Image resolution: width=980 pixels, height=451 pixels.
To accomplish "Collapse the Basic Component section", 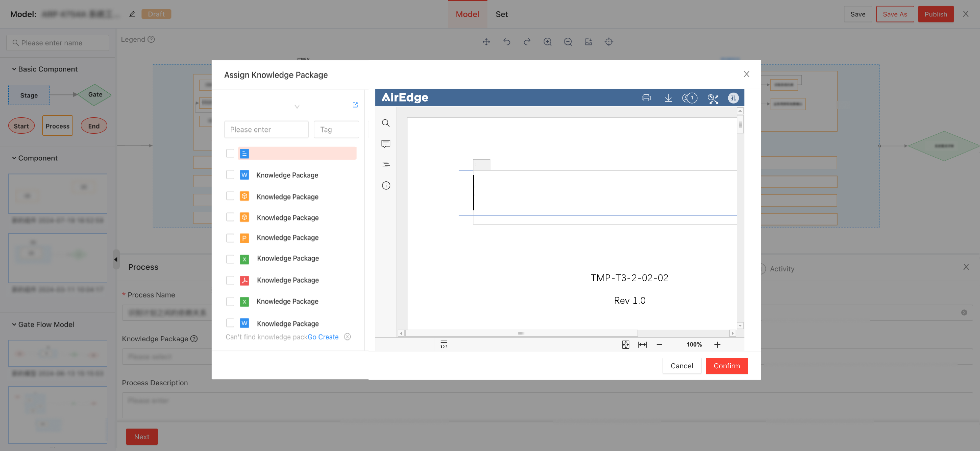I will click(14, 69).
